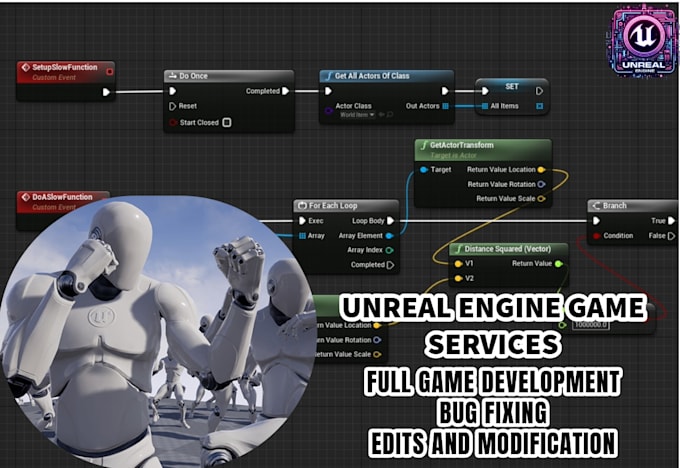Select the GetActorTransform node header

(x=483, y=150)
